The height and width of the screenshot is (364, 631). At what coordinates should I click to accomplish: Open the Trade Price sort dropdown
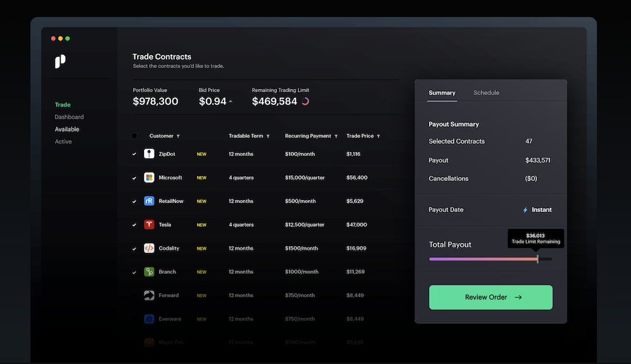pyautogui.click(x=378, y=136)
